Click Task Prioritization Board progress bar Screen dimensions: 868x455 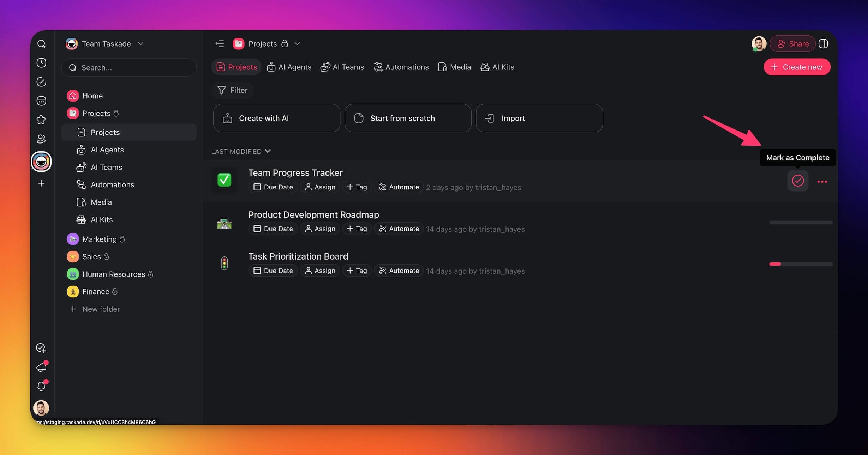tap(801, 264)
